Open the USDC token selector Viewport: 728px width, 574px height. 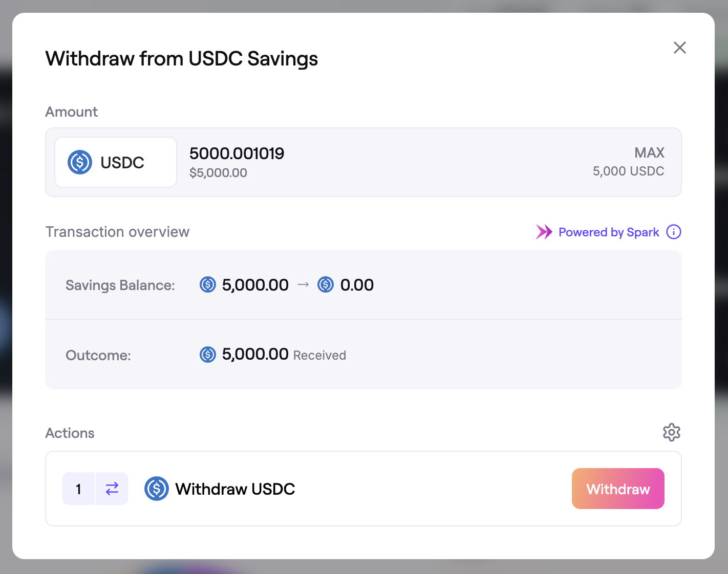(x=116, y=162)
